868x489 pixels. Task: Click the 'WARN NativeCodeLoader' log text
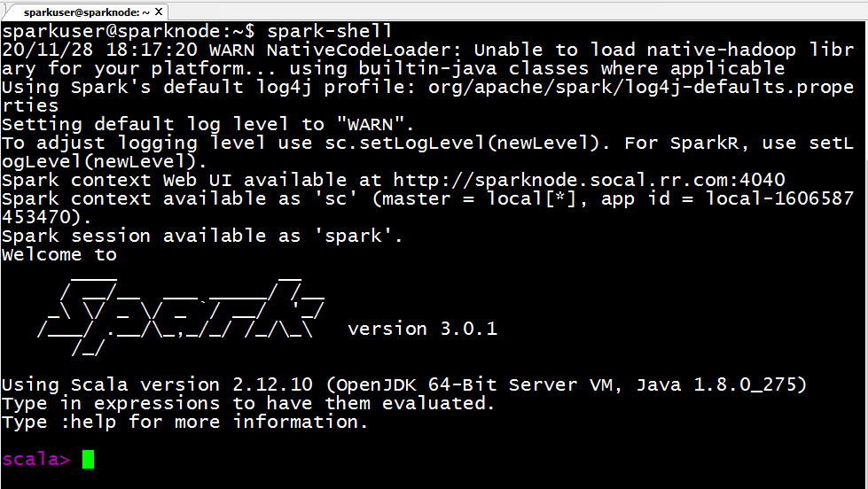[334, 50]
